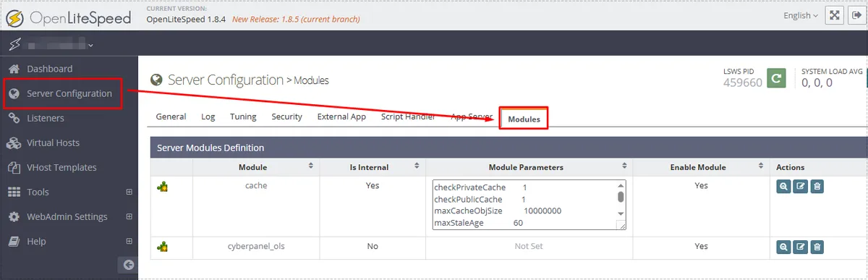Switch to the General tab
The height and width of the screenshot is (280, 868).
tap(171, 116)
